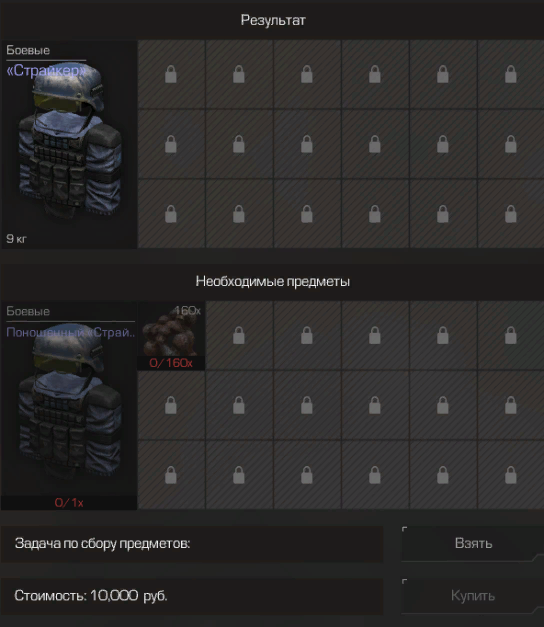Open the «Страйкер» item name link
This screenshot has width=544, height=627.
tap(46, 71)
